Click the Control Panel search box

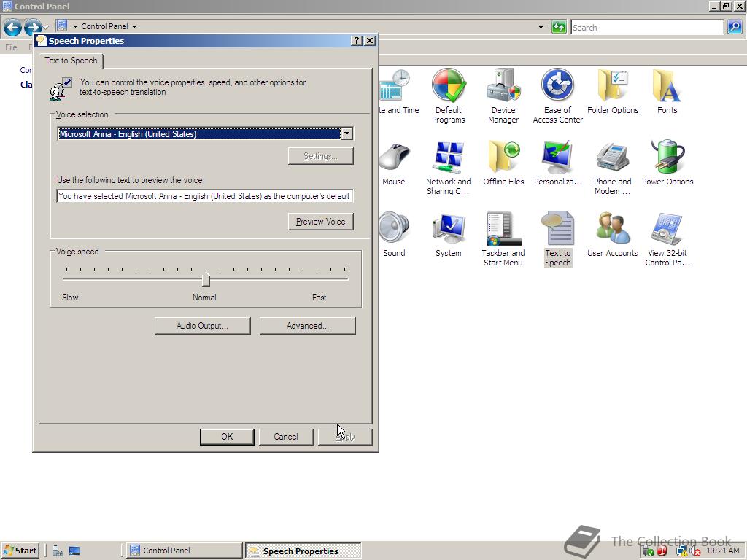click(648, 27)
